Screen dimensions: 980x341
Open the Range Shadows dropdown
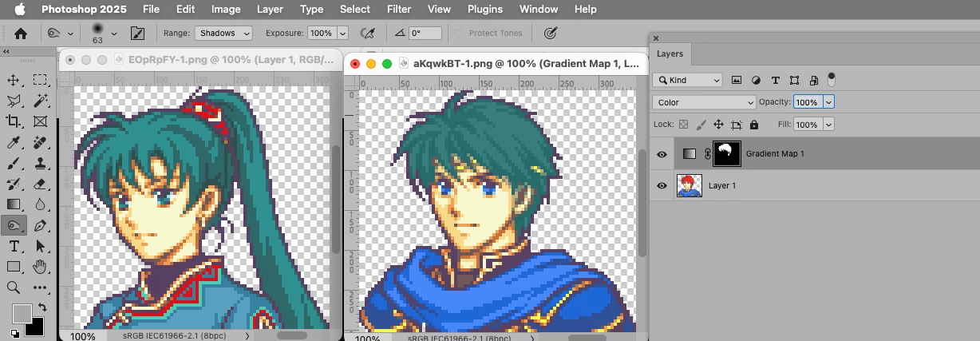(223, 34)
